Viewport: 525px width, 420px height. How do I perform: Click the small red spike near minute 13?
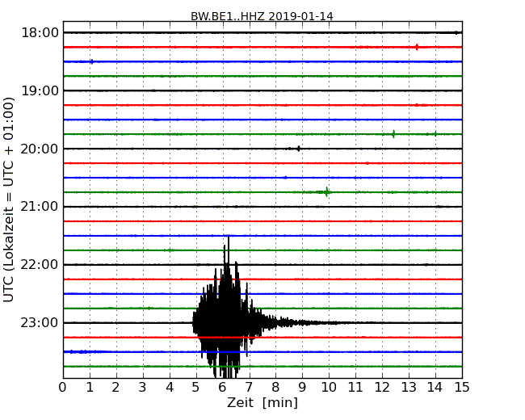(x=417, y=47)
